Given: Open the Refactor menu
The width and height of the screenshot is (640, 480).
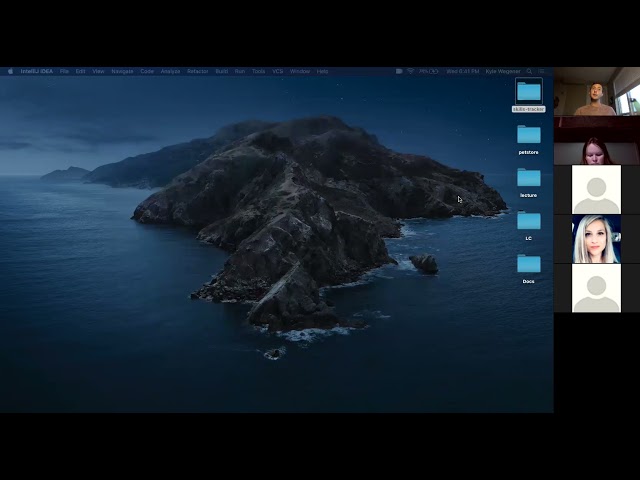Looking at the screenshot, I should 198,71.
